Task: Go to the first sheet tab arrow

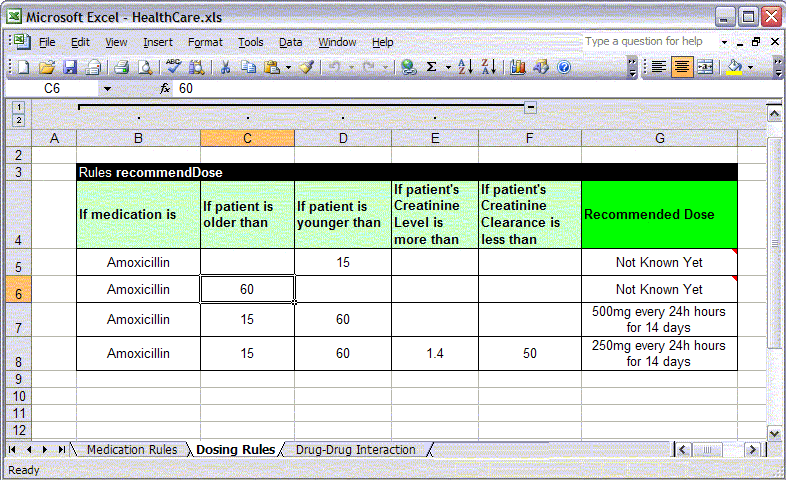Action: (x=12, y=449)
